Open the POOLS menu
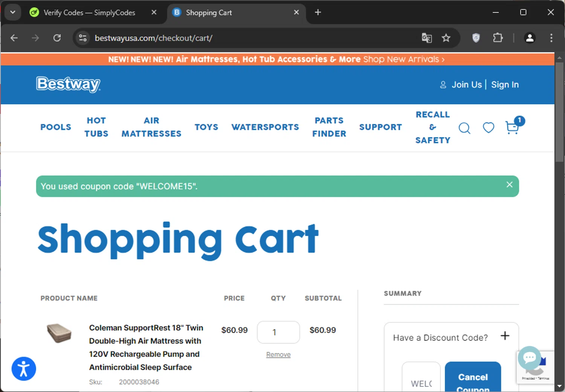Viewport: 565px width, 392px height. pos(56,127)
